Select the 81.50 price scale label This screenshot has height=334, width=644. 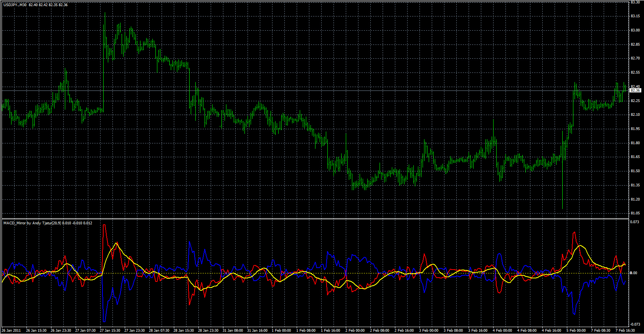635,171
